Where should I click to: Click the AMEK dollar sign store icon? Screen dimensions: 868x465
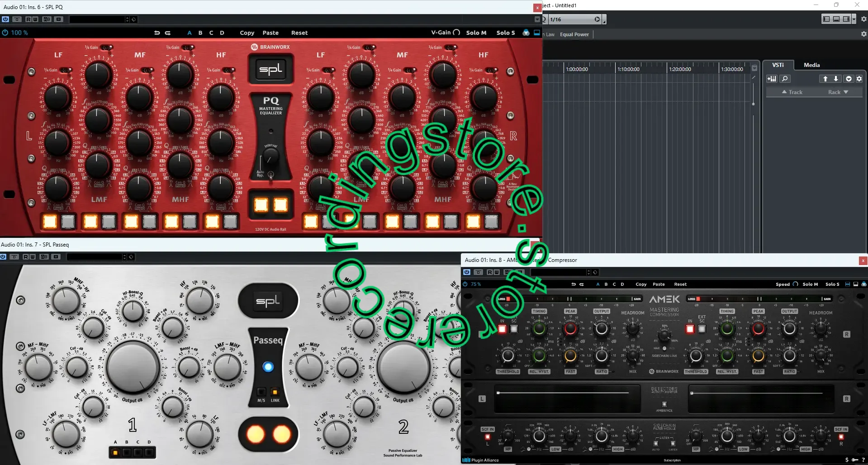[847, 460]
